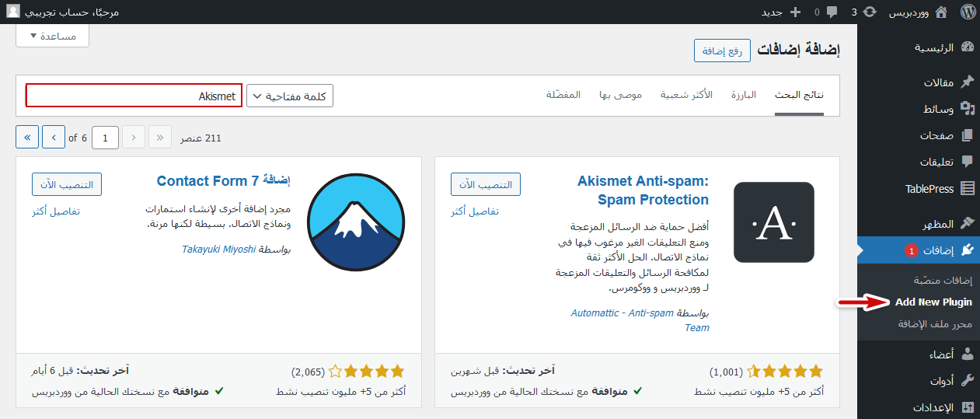This screenshot has width=980, height=419.
Task: Jump to last page of results
Action: (x=27, y=138)
